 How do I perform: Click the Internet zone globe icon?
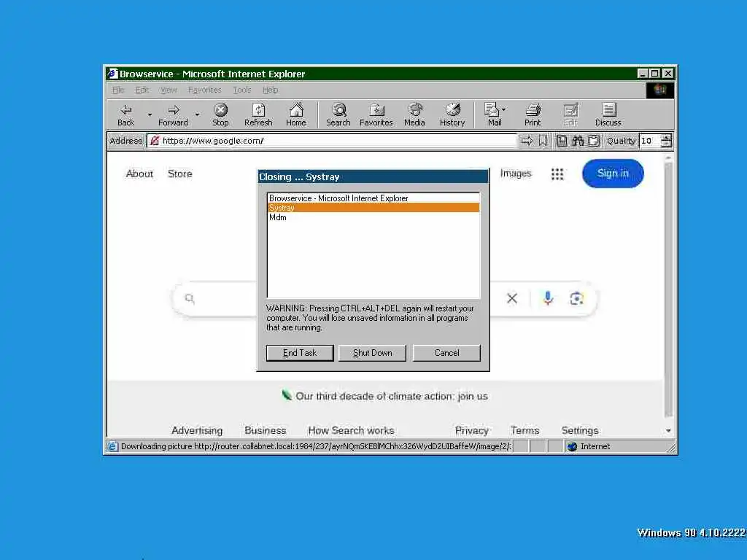click(x=572, y=446)
